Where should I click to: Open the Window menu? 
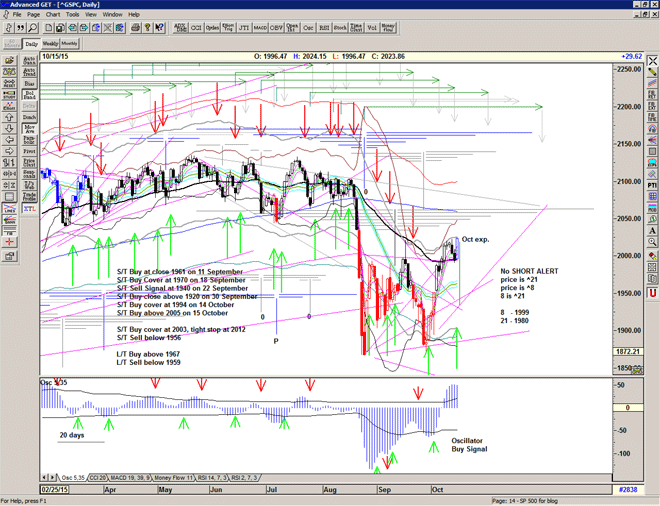[x=112, y=15]
